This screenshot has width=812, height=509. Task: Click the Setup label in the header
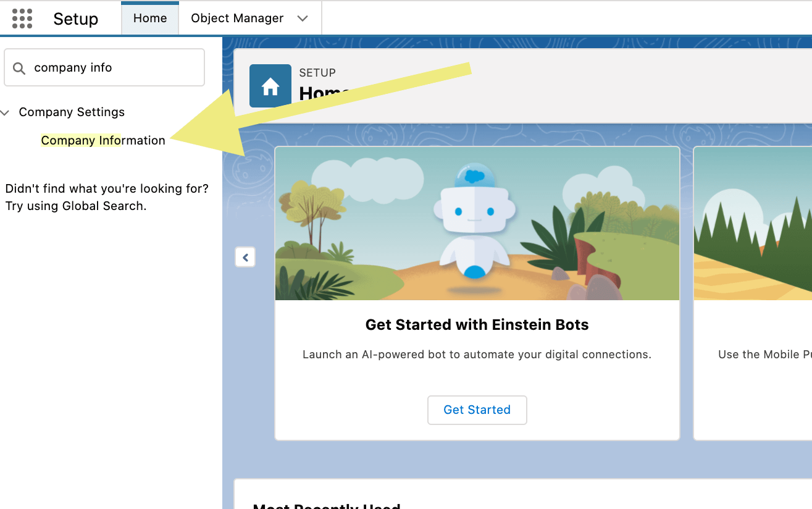coord(75,19)
